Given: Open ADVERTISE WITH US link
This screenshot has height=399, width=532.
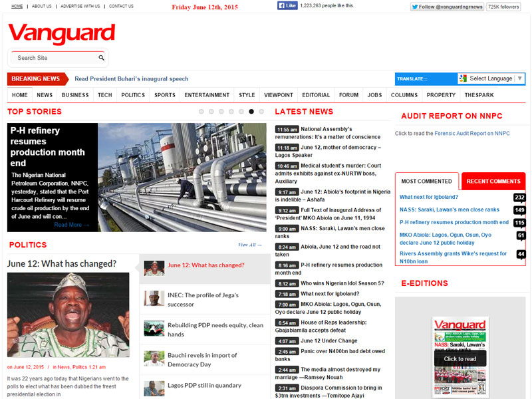Looking at the screenshot, I should pos(80,6).
